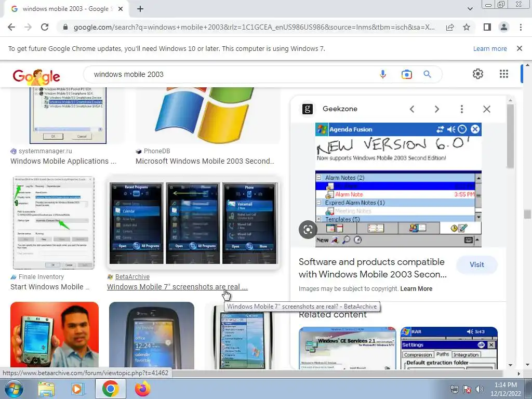Open Start Windows Mobile result title
The height and width of the screenshot is (399, 532).
pyautogui.click(x=50, y=287)
